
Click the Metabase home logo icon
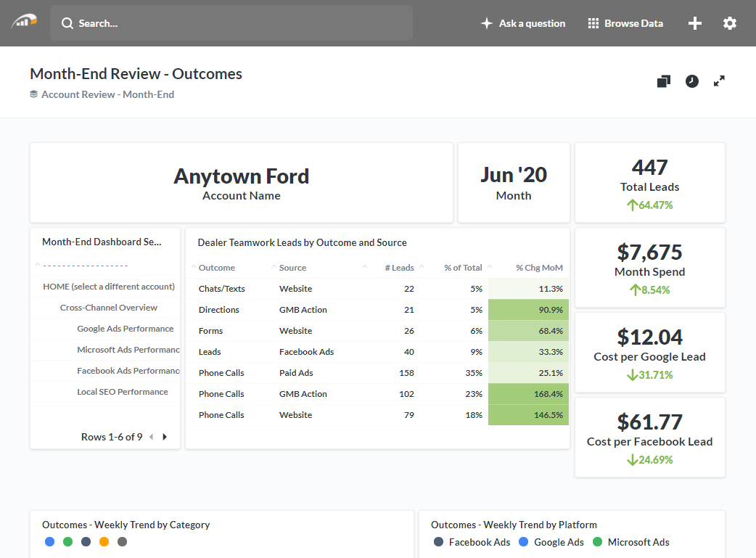point(24,22)
